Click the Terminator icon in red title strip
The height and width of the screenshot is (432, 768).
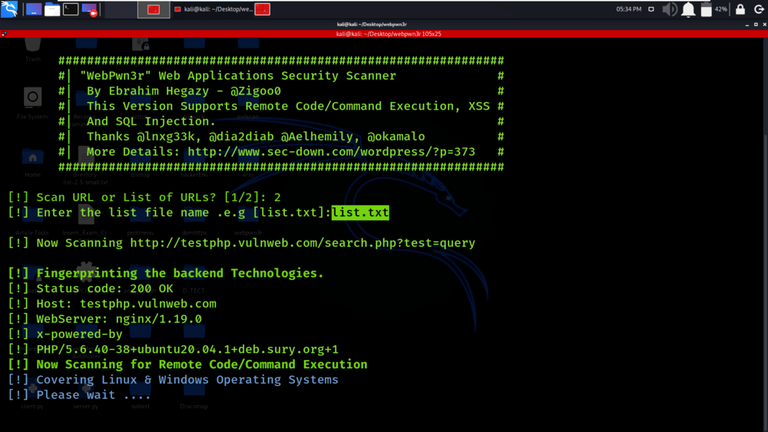click(4, 34)
